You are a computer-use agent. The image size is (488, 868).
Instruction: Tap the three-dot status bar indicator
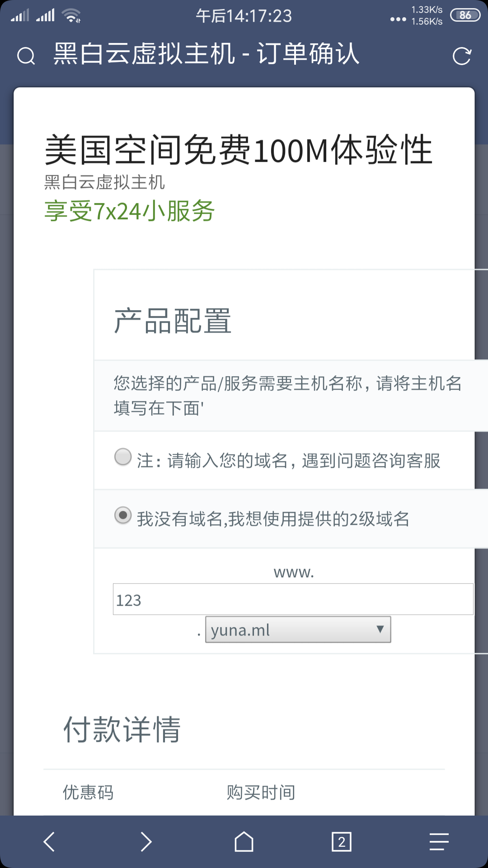(x=398, y=19)
